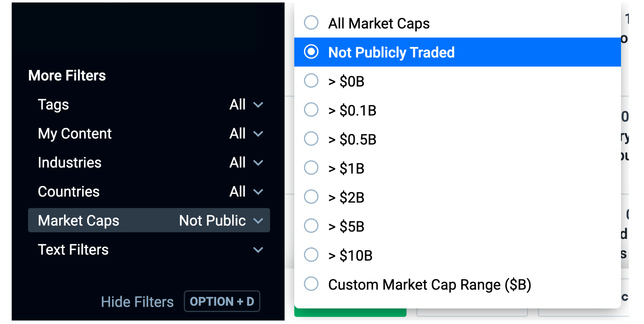Image resolution: width=644 pixels, height=324 pixels.
Task: Select the > $0.5B market cap option
Action: click(311, 139)
